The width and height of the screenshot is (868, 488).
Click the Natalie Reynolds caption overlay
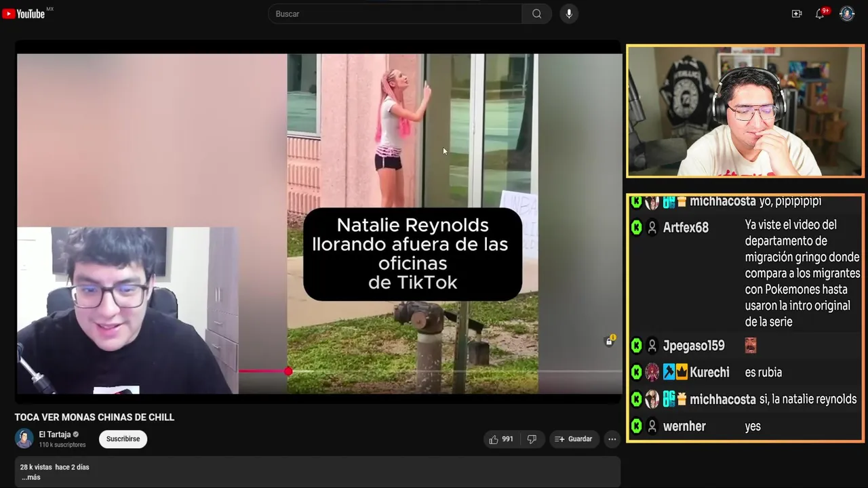coord(412,254)
